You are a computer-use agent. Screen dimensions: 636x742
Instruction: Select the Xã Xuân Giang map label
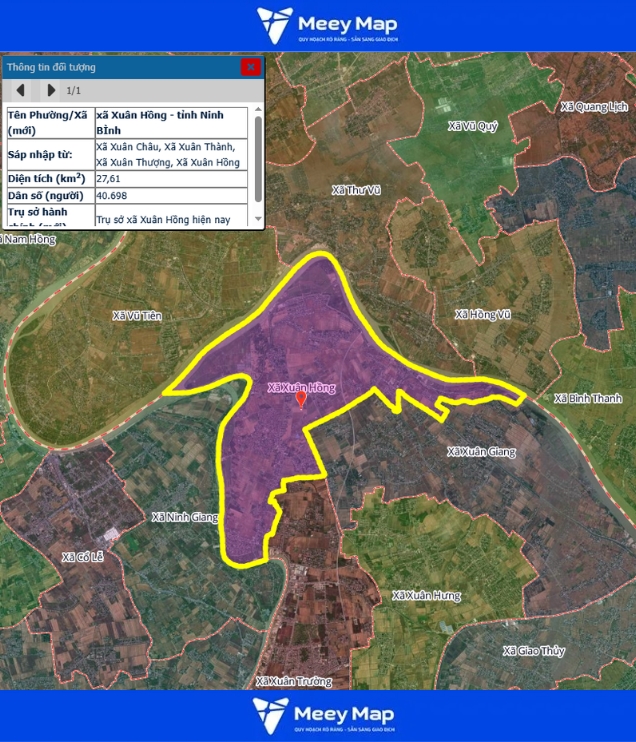pyautogui.click(x=481, y=452)
